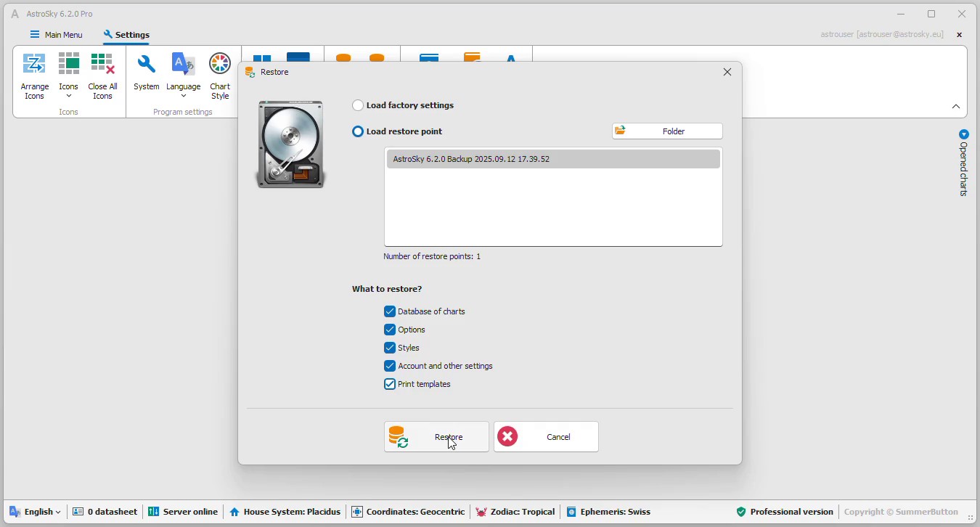Expand the Opened charts side panel
The image size is (980, 527).
[x=963, y=134]
